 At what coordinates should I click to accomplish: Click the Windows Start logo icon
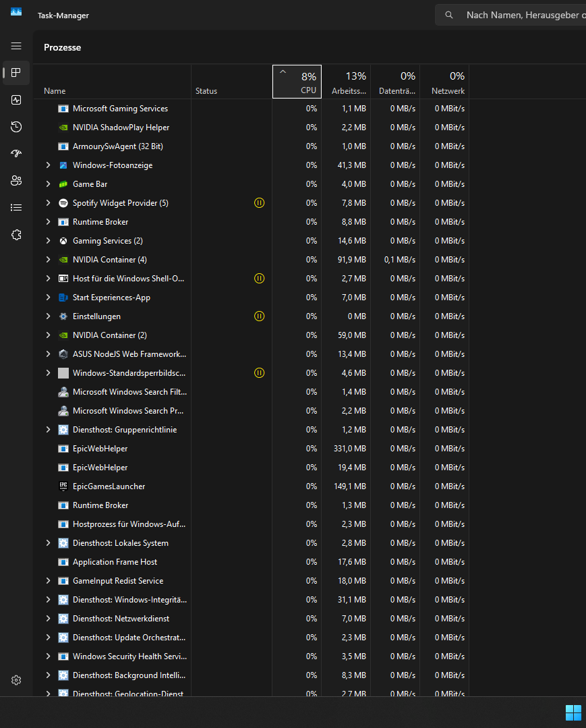point(573,712)
